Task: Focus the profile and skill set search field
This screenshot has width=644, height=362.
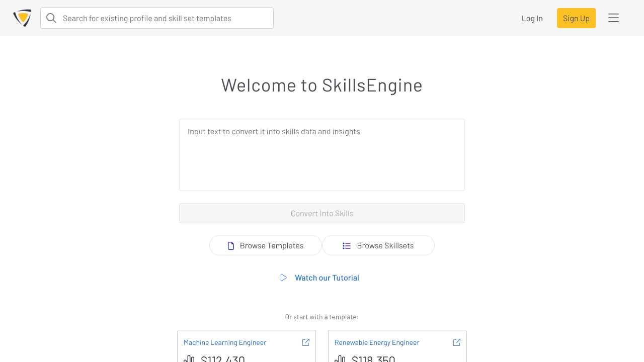Action: pyautogui.click(x=157, y=18)
